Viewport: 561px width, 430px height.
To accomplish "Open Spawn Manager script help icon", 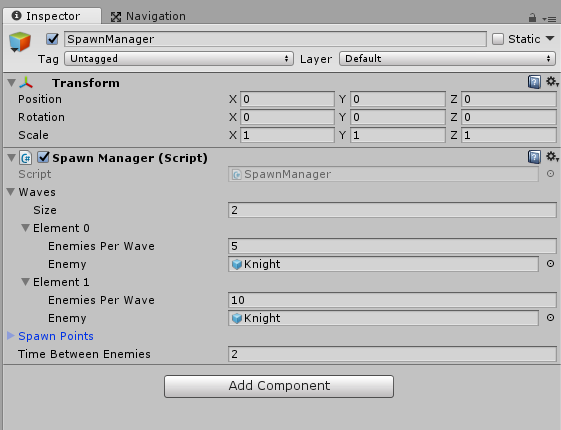I will 534,157.
